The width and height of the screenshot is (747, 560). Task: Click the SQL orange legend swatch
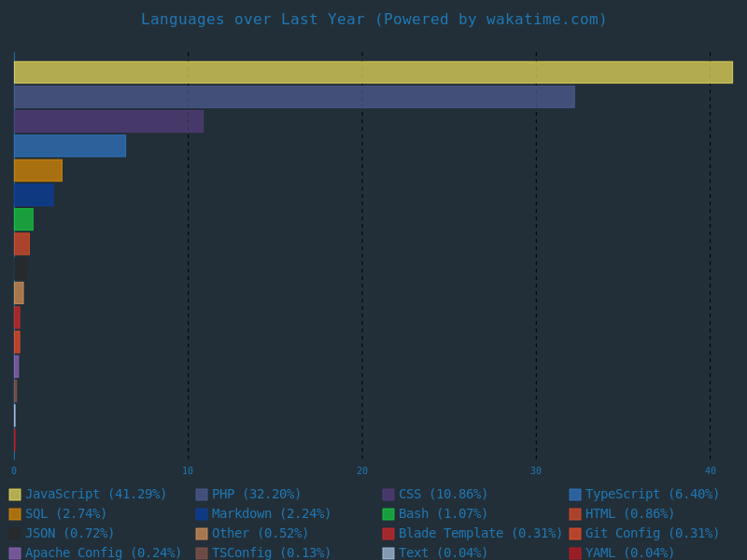pos(15,514)
